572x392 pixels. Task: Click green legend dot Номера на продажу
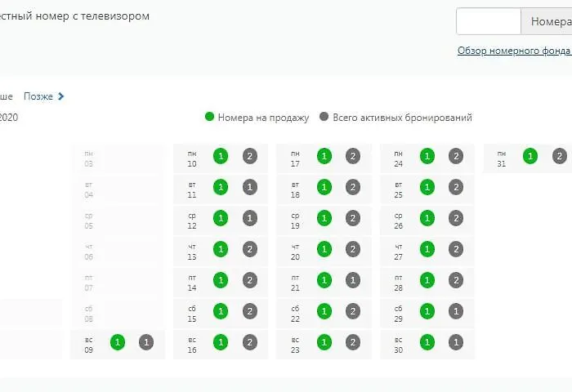[209, 118]
